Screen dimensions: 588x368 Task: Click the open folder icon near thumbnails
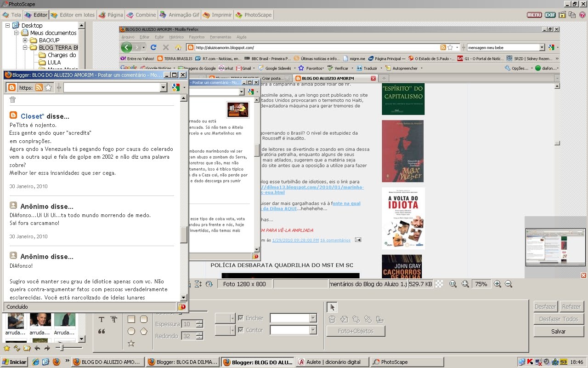[x=26, y=348]
